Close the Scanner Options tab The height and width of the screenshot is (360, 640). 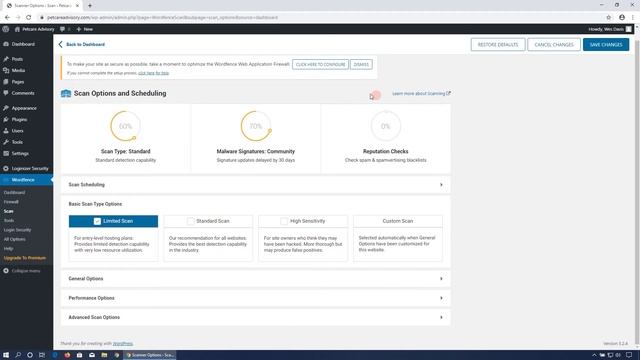tap(77, 6)
